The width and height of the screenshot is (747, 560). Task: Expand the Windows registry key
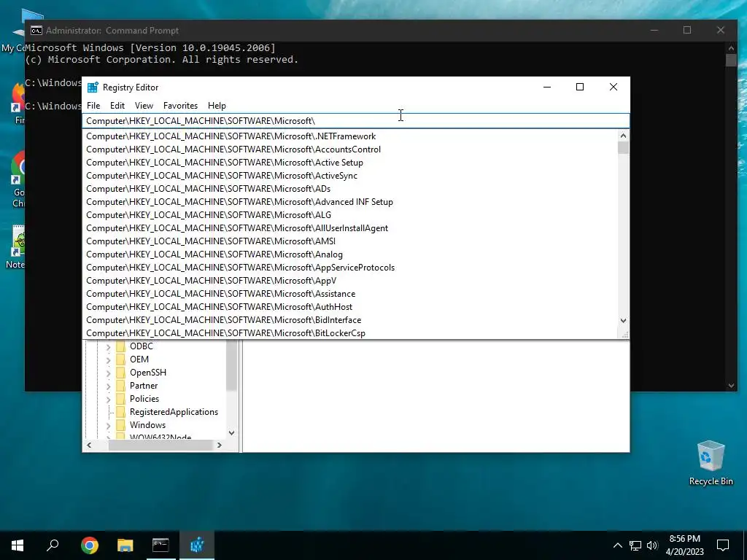[x=108, y=426]
